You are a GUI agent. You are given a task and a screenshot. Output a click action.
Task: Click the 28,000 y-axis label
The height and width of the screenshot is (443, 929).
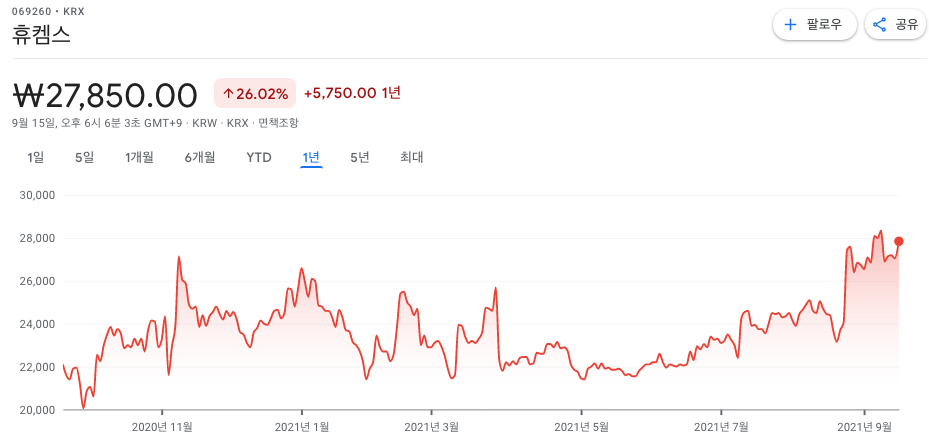pos(39,239)
